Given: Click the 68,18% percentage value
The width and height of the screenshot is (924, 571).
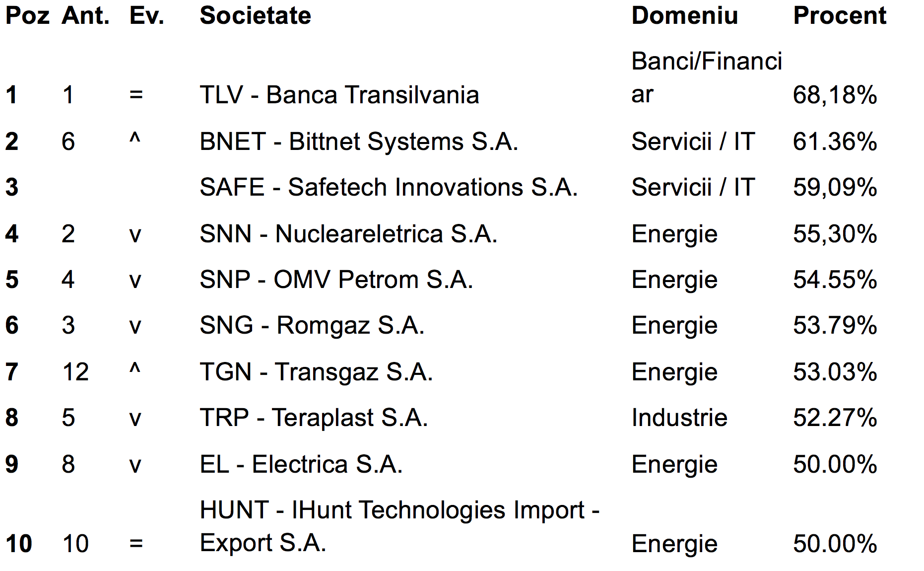Looking at the screenshot, I should (835, 95).
